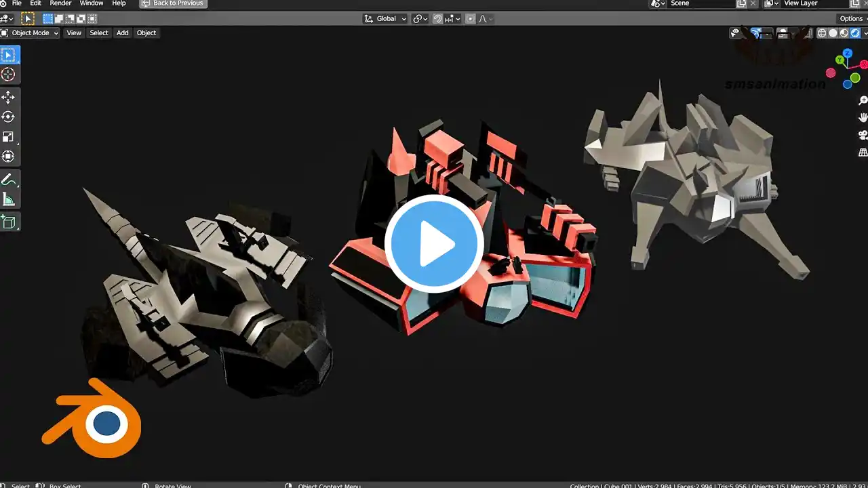The width and height of the screenshot is (868, 488).
Task: Open the Object menu in viewport header
Action: click(x=146, y=33)
